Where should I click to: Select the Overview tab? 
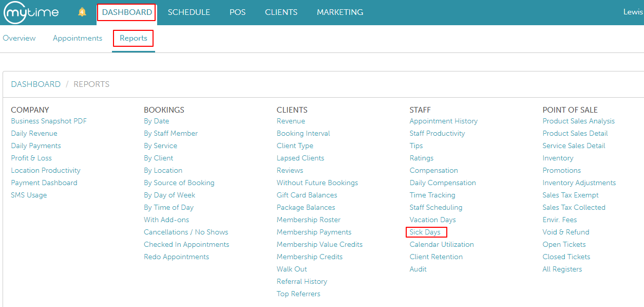tap(19, 38)
